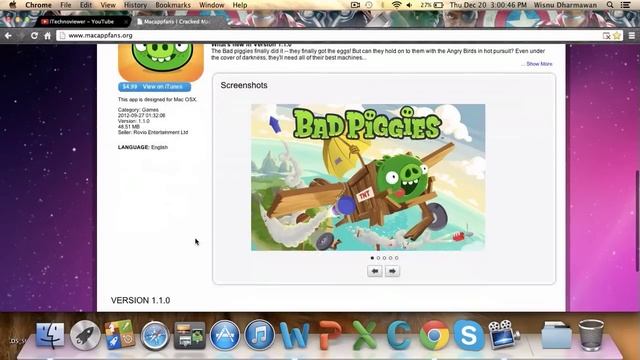640x360 pixels.
Task: Select second screenshot pagination dot
Action: tap(378, 258)
